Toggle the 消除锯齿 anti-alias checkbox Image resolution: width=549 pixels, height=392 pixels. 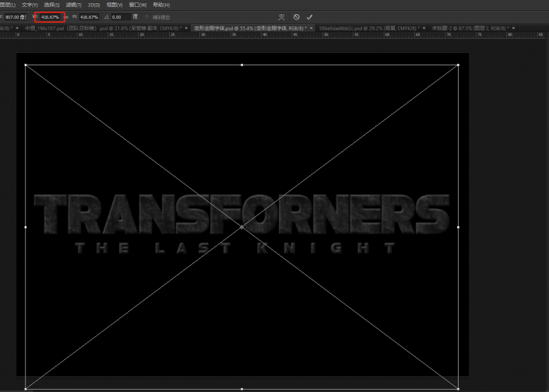(x=146, y=17)
